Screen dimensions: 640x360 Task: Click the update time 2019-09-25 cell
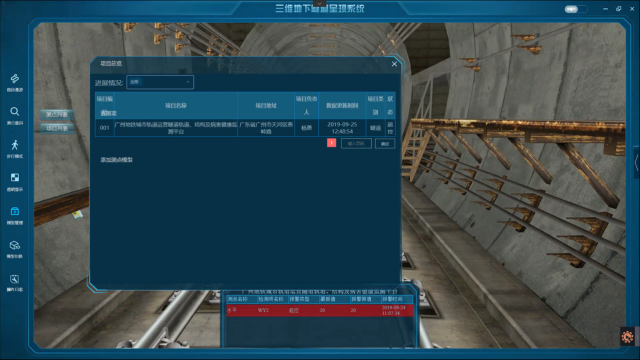pos(342,128)
